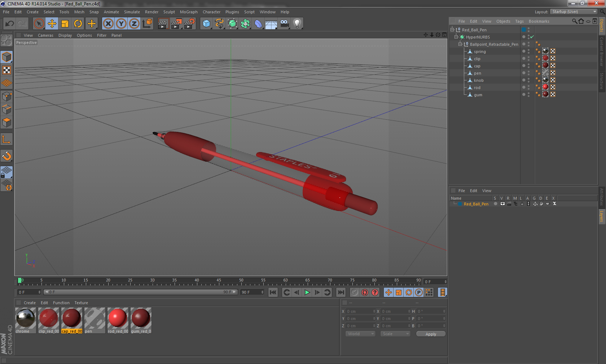Render to Picture Viewer

pyautogui.click(x=176, y=24)
